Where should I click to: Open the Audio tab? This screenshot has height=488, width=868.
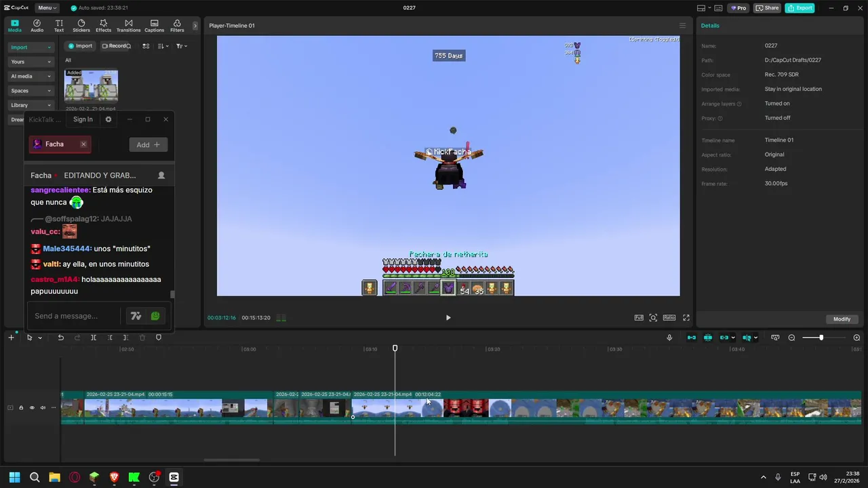37,26
